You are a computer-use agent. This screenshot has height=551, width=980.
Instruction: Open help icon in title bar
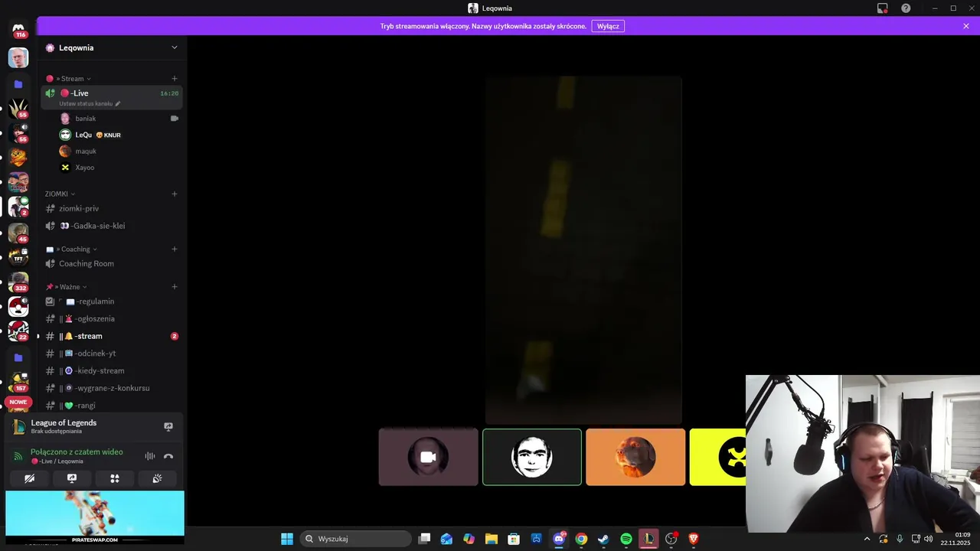pyautogui.click(x=906, y=8)
